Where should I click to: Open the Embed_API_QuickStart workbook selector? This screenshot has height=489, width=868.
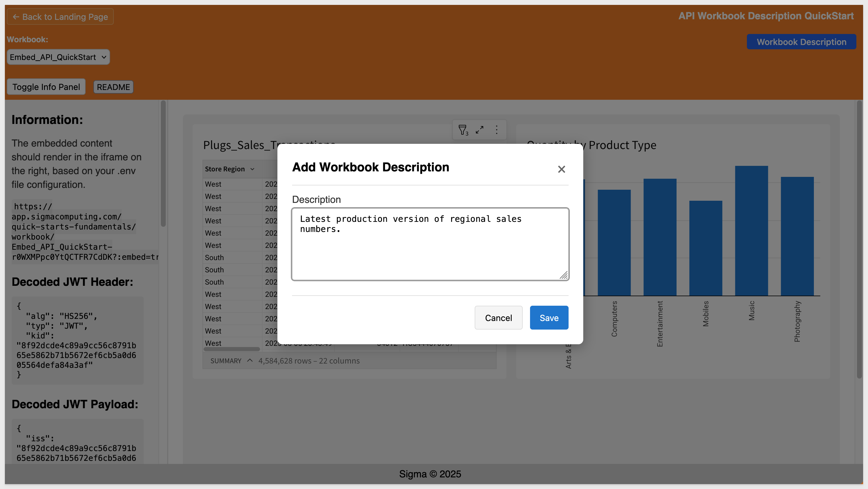click(x=58, y=57)
